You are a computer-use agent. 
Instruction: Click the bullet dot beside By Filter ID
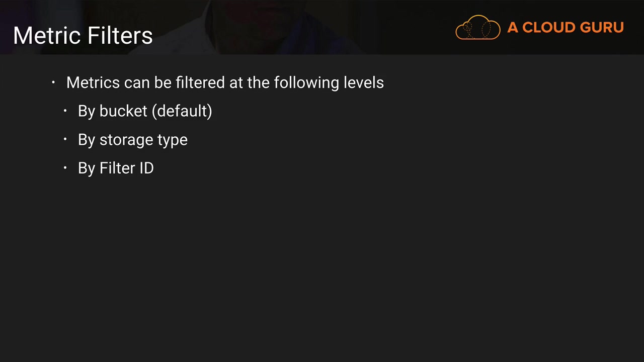(65, 168)
